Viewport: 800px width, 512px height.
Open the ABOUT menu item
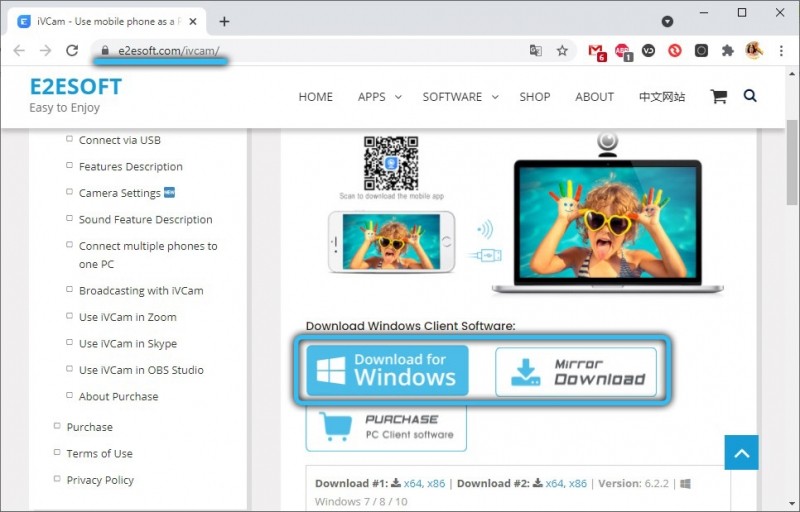coord(594,97)
